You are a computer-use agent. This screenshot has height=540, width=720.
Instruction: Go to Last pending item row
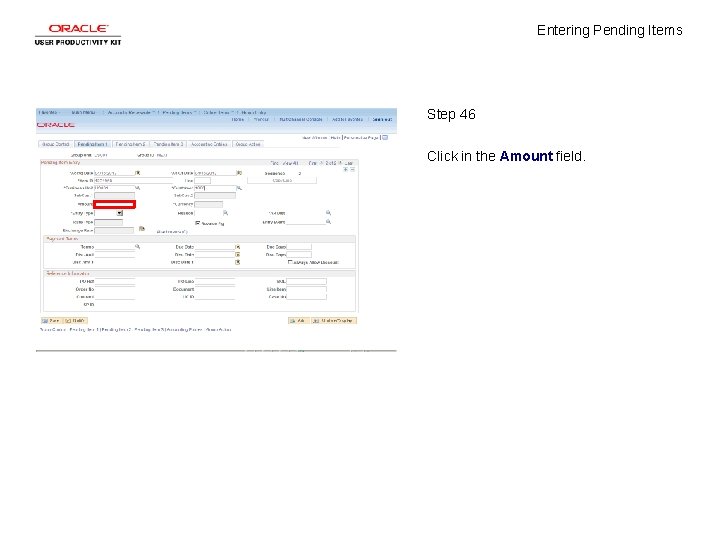349,163
